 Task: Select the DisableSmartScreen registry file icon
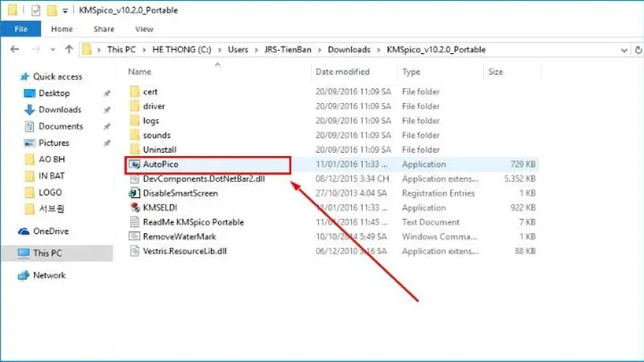(x=134, y=193)
